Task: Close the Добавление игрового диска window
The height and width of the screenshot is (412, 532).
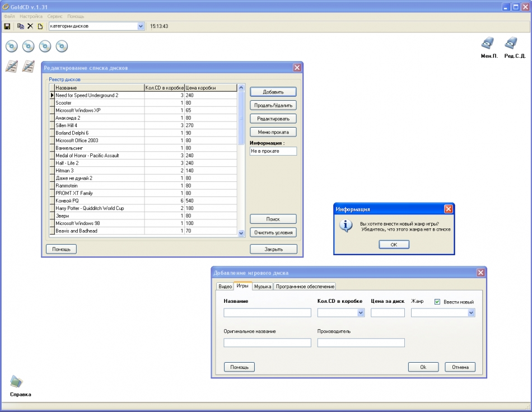Action: 480,272
